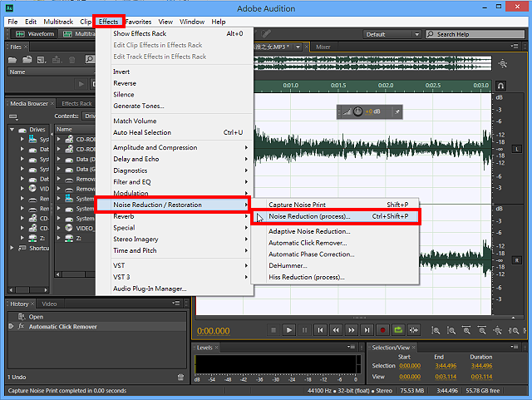Switch to Waveform view
532x400 pixels.
point(35,34)
